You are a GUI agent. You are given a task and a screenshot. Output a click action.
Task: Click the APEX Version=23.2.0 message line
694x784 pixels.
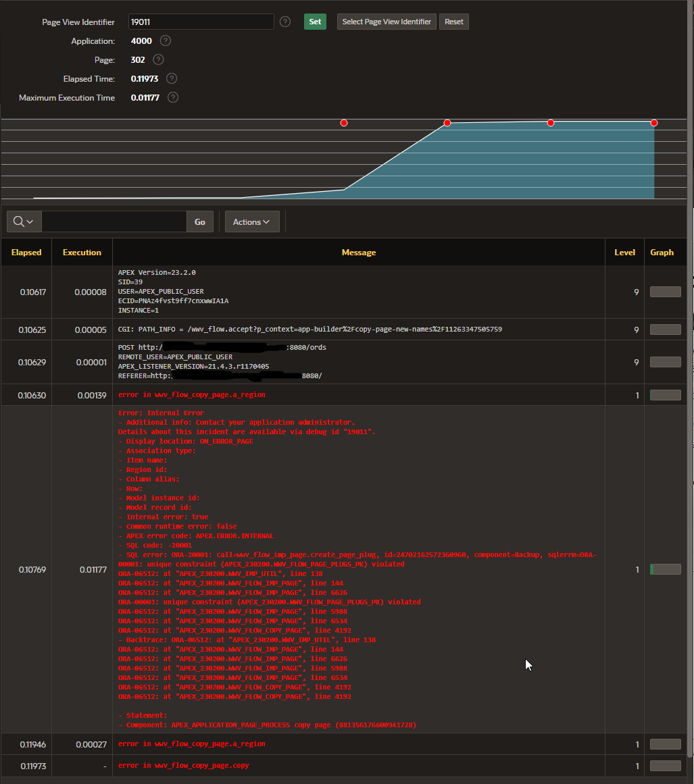pyautogui.click(x=157, y=273)
